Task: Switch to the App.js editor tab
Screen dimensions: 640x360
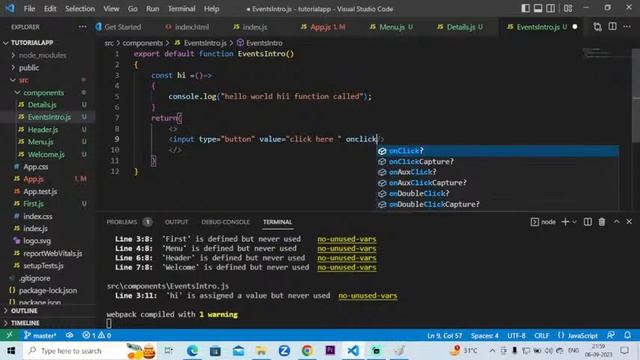Action: click(323, 27)
